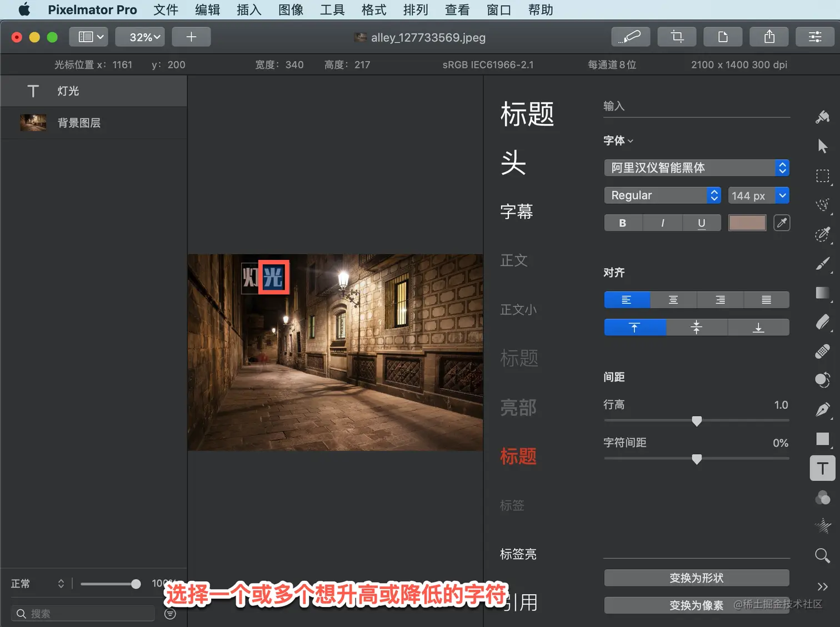Open the sidebar view options dropdown
The width and height of the screenshot is (840, 627).
(x=88, y=37)
